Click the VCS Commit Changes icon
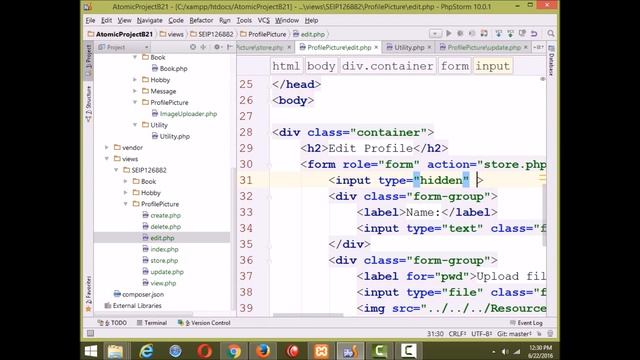Screen dimensions: 640x360 click(510, 33)
